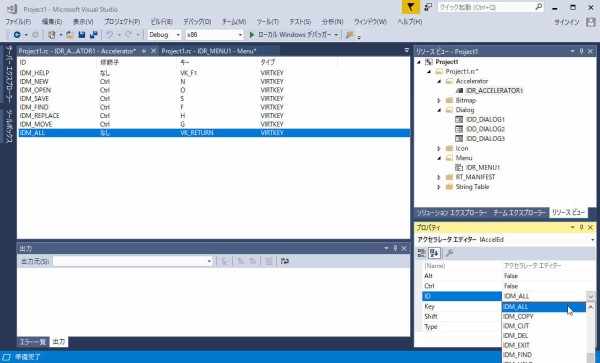Screen dimensions: 600x363
Task: Open the accelerator editor object dropdown
Action: (x=592, y=240)
